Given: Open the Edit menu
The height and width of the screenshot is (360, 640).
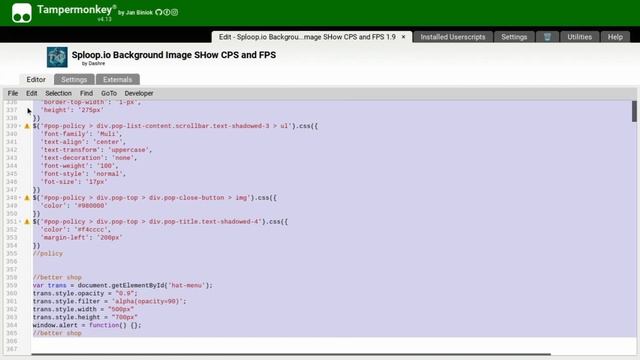Looking at the screenshot, I should (x=31, y=93).
